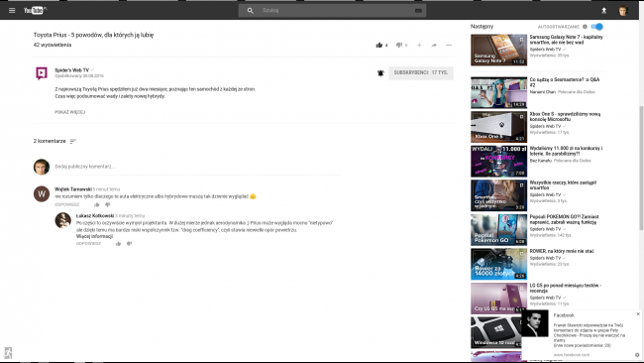The width and height of the screenshot is (644, 363).
Task: Open ROWER, na który mnie nie stać title
Action: [x=562, y=251]
